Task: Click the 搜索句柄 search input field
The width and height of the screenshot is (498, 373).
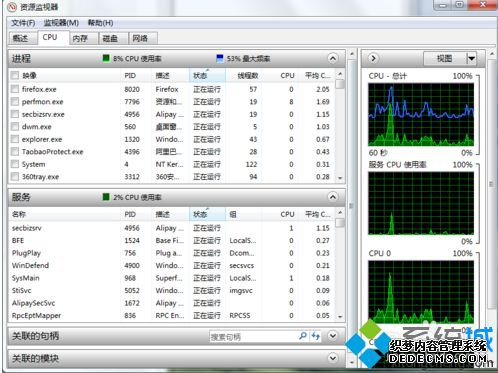Action: (253, 337)
